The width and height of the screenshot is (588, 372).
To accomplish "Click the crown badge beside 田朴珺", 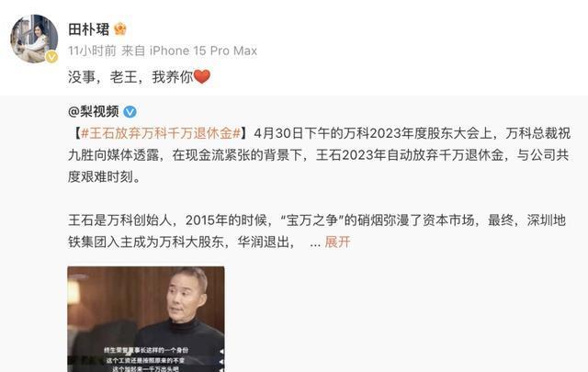I will pyautogui.click(x=120, y=28).
